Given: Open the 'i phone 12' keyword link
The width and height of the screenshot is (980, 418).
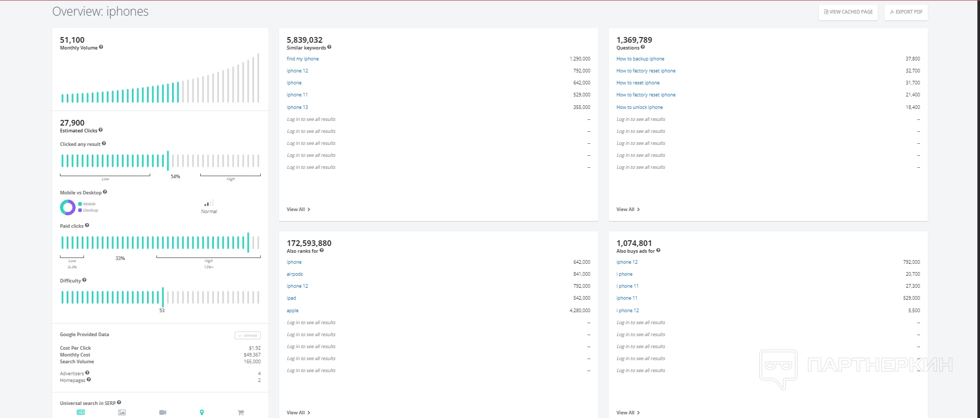Looking at the screenshot, I should 627,311.
